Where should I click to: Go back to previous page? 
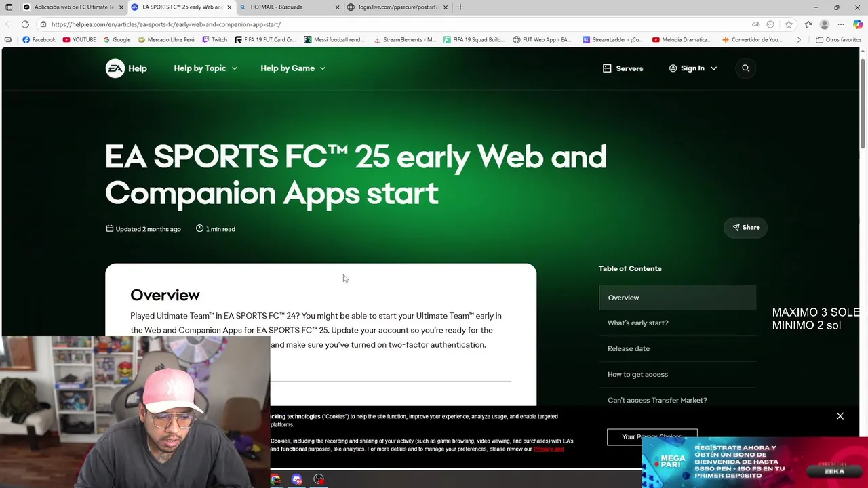9,24
